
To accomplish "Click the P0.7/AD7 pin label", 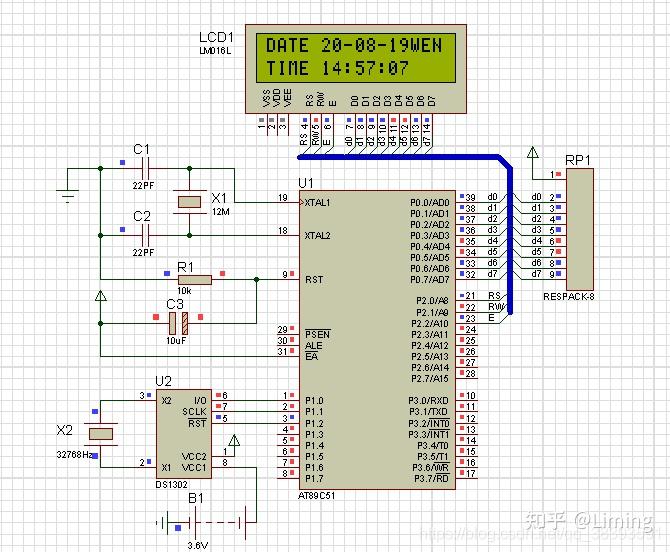I will (x=430, y=280).
